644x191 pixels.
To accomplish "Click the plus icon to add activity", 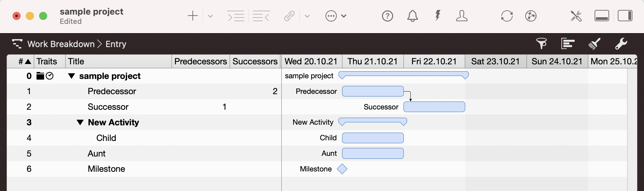I will 192,16.
